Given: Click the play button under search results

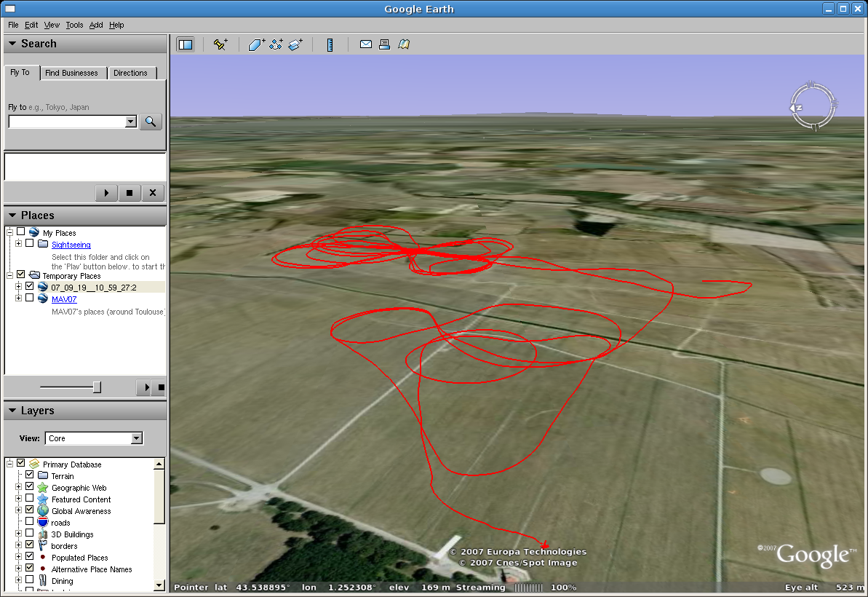Looking at the screenshot, I should (106, 193).
